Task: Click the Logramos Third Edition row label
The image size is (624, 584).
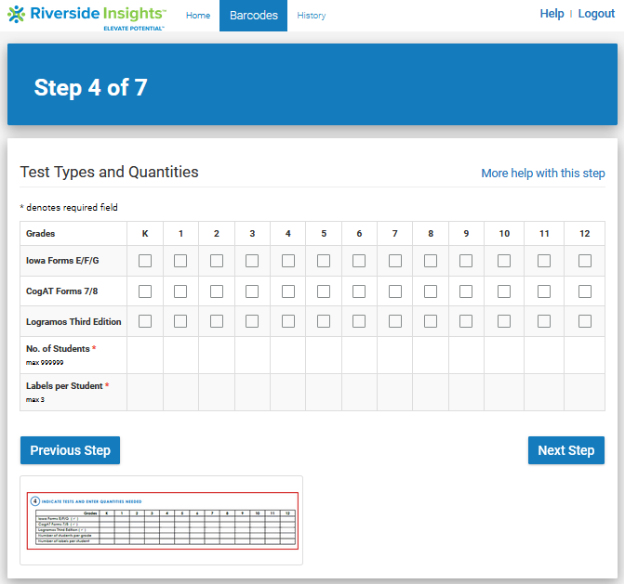Action: [x=74, y=322]
